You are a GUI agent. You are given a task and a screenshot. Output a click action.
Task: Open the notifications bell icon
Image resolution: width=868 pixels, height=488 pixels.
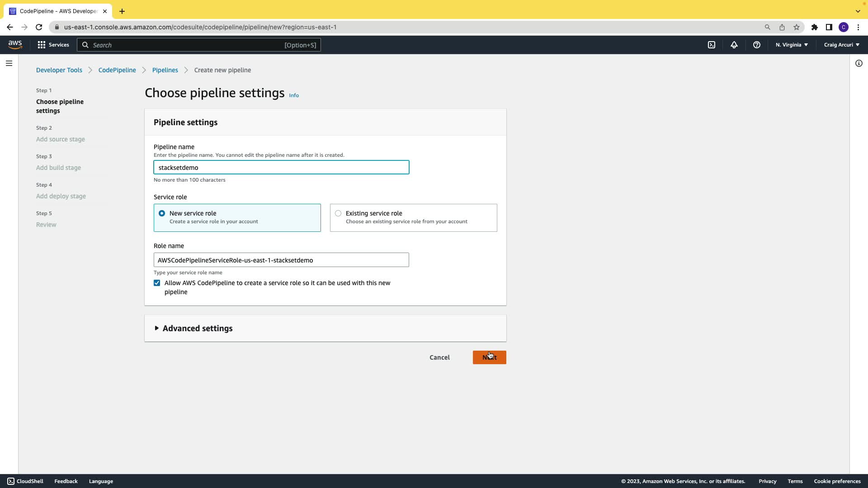click(x=734, y=45)
